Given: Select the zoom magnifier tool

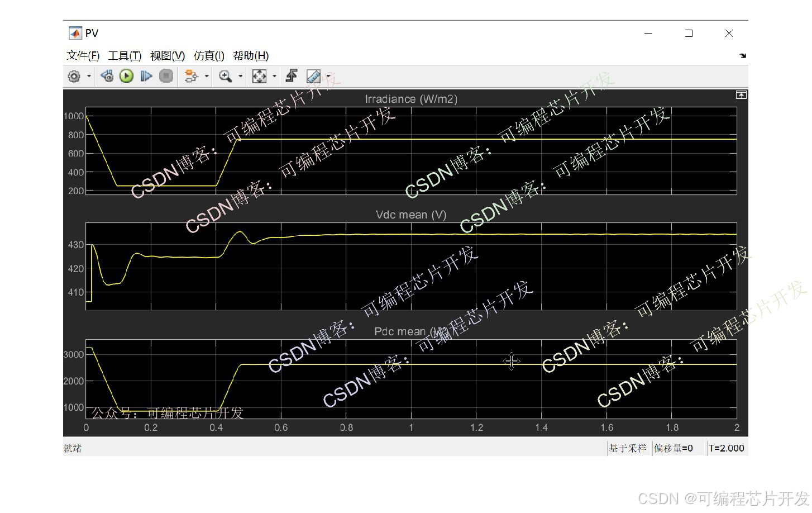Looking at the screenshot, I should point(225,76).
